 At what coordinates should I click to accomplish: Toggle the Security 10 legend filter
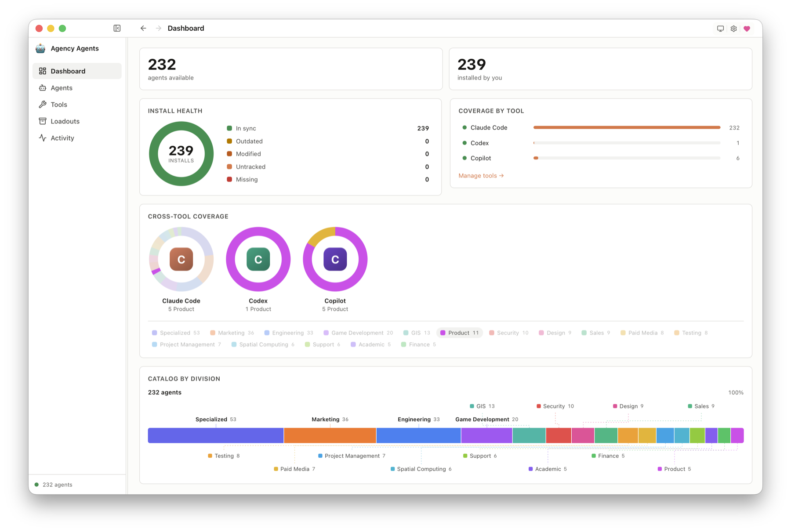tap(509, 333)
